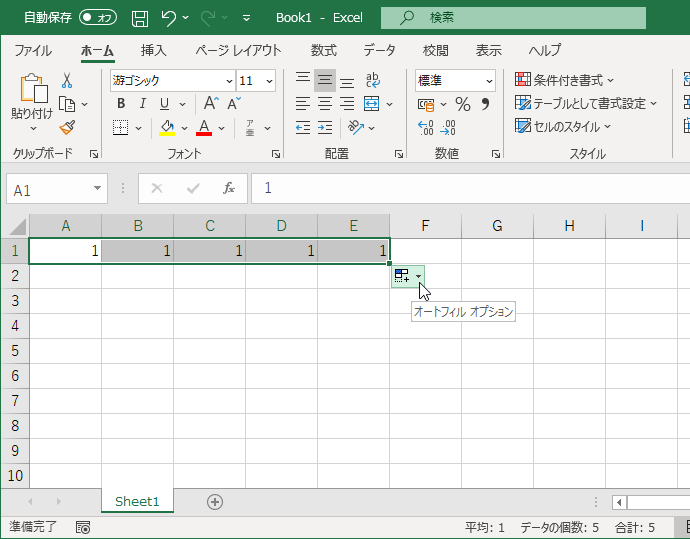
Task: Apply Comma style
Action: pos(485,104)
